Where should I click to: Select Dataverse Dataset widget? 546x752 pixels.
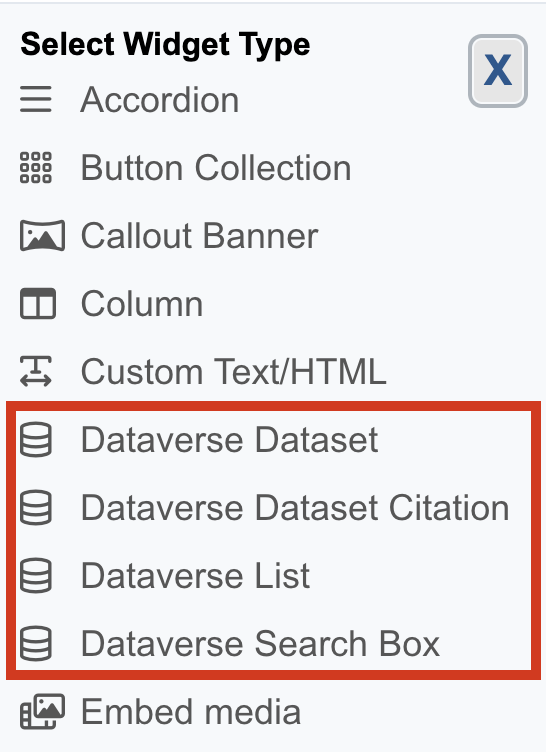click(229, 440)
